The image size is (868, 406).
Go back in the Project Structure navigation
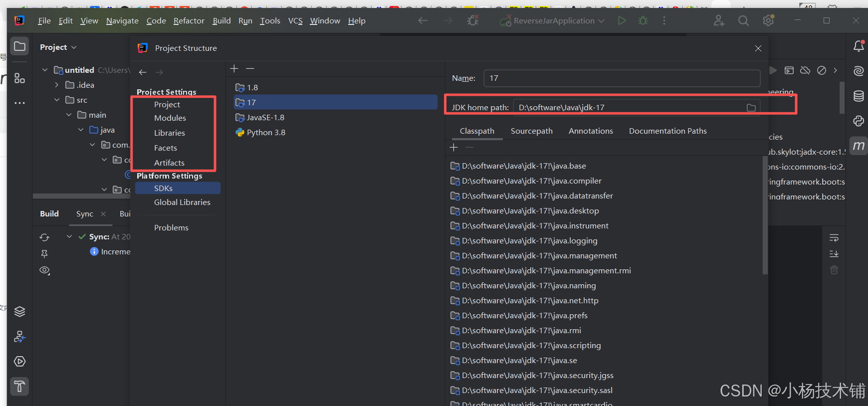(x=143, y=72)
